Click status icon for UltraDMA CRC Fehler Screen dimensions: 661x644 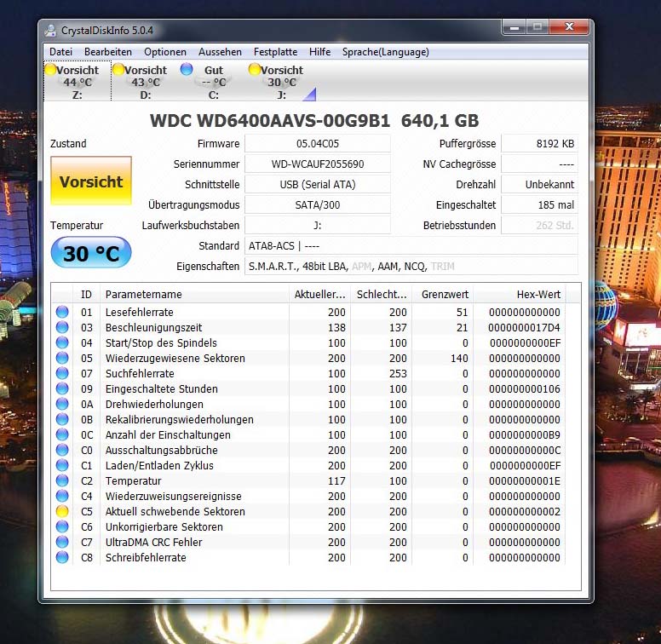[x=62, y=542]
